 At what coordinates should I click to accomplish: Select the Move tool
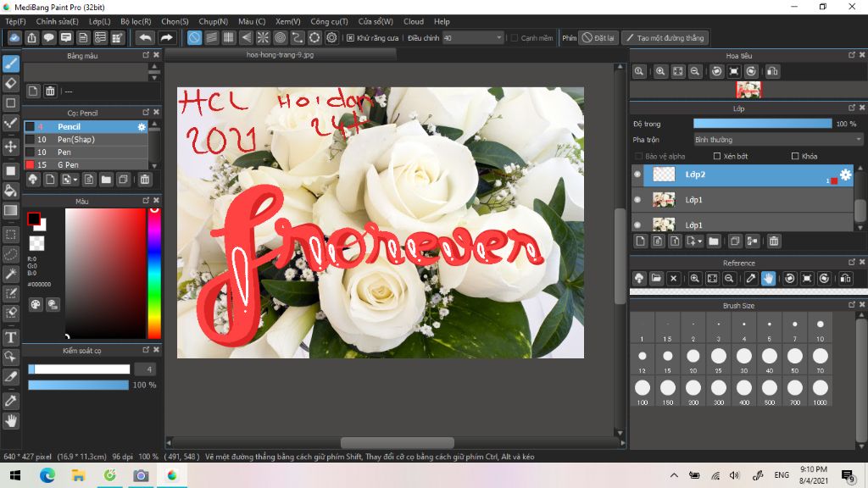[10, 147]
